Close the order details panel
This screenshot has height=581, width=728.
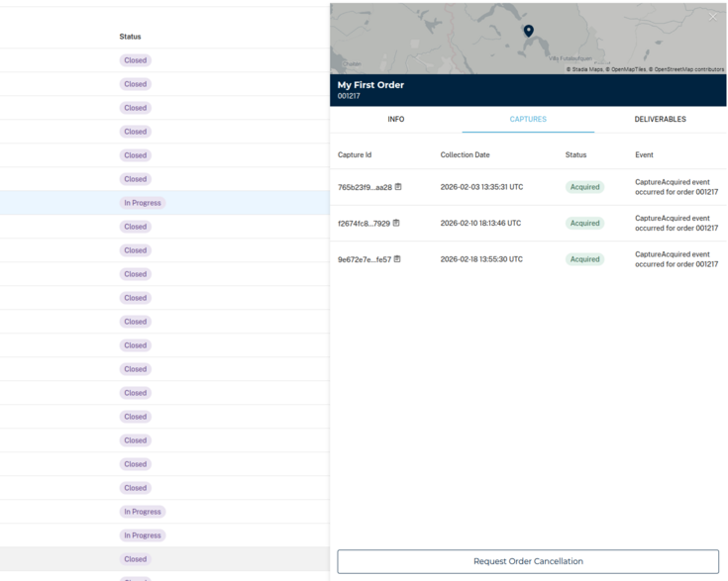coord(712,17)
